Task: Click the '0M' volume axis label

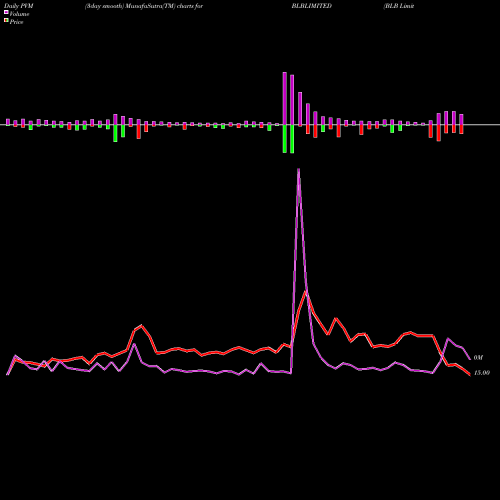Action: (x=478, y=358)
